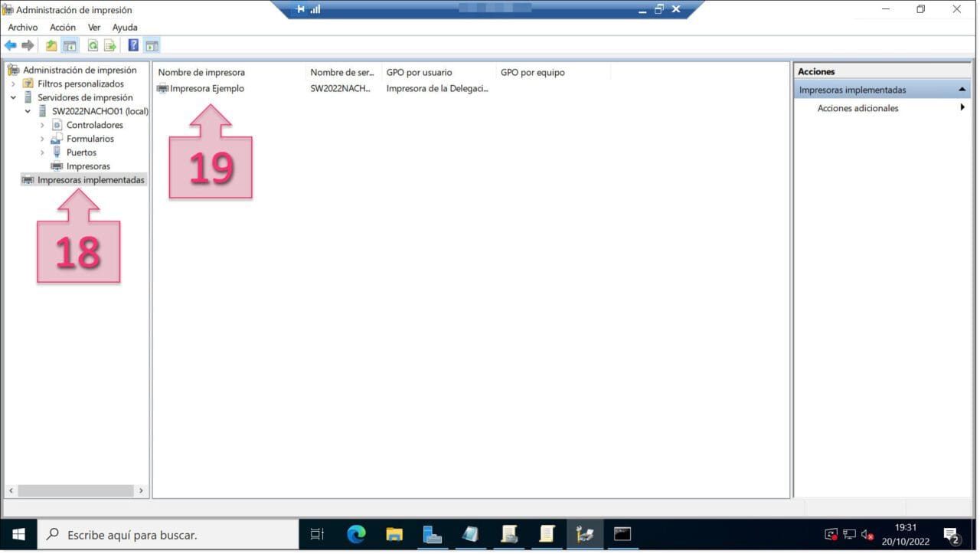
Task: Click the SW2022NACH... server cell
Action: coord(340,89)
